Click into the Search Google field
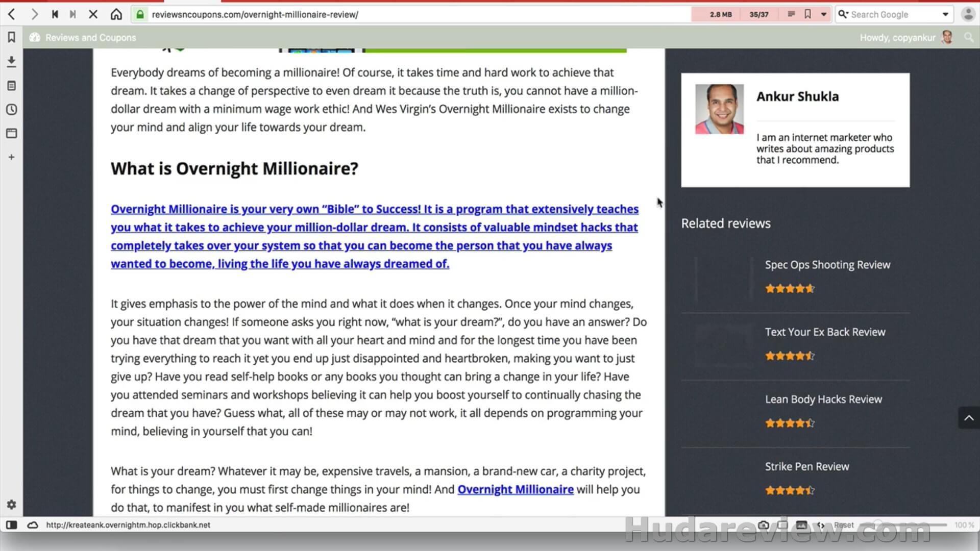 click(894, 14)
